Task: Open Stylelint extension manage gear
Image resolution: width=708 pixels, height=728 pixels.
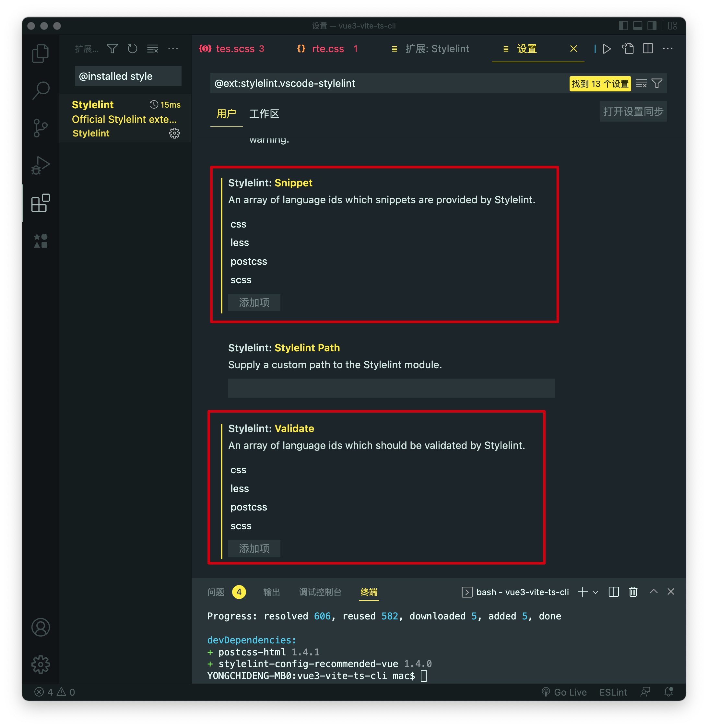Action: pos(174,133)
